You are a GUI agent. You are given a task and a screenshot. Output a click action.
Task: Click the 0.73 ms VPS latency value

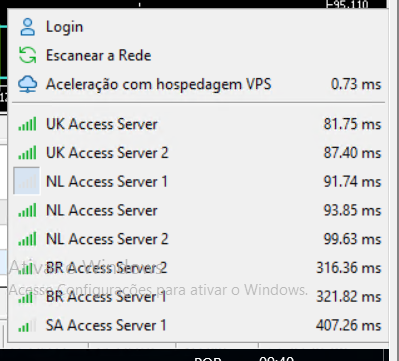[356, 84]
